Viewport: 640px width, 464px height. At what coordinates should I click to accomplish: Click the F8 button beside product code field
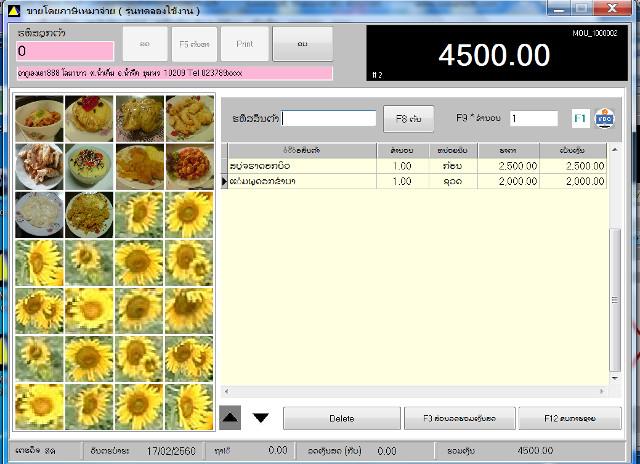click(x=409, y=119)
